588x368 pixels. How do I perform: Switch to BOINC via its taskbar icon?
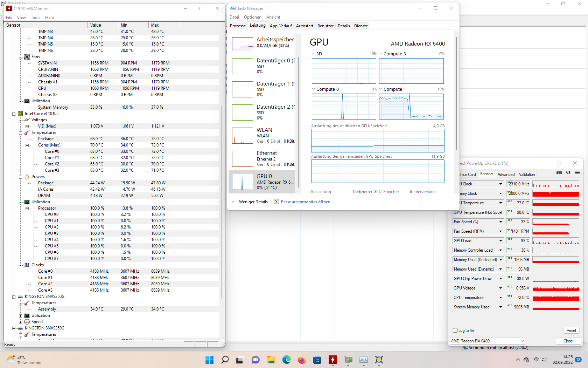click(379, 360)
